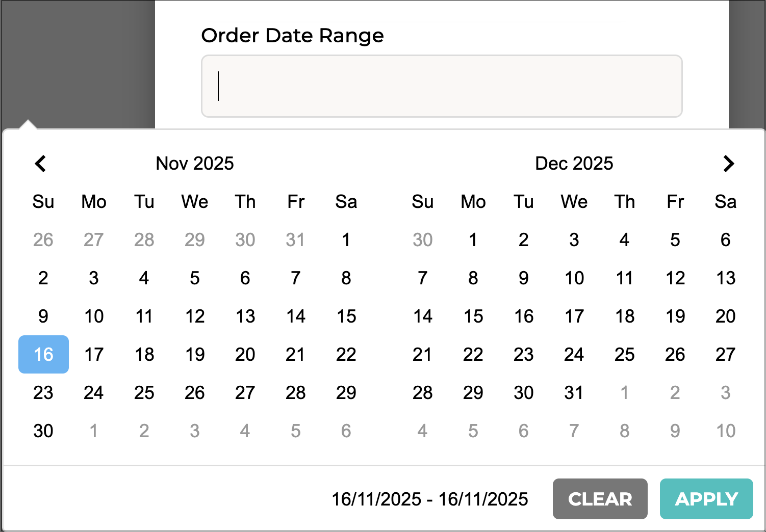Pick the last day, November 30
The height and width of the screenshot is (532, 766).
tap(43, 431)
